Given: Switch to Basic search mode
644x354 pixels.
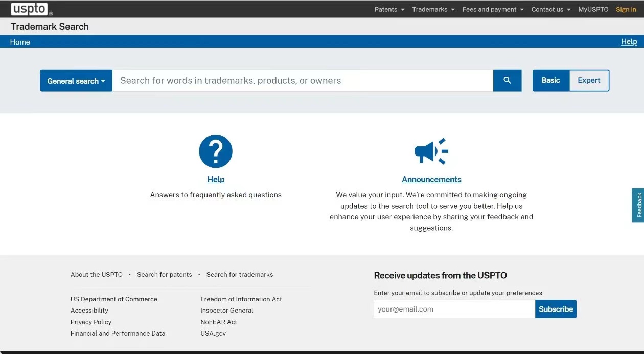Looking at the screenshot, I should click(550, 80).
